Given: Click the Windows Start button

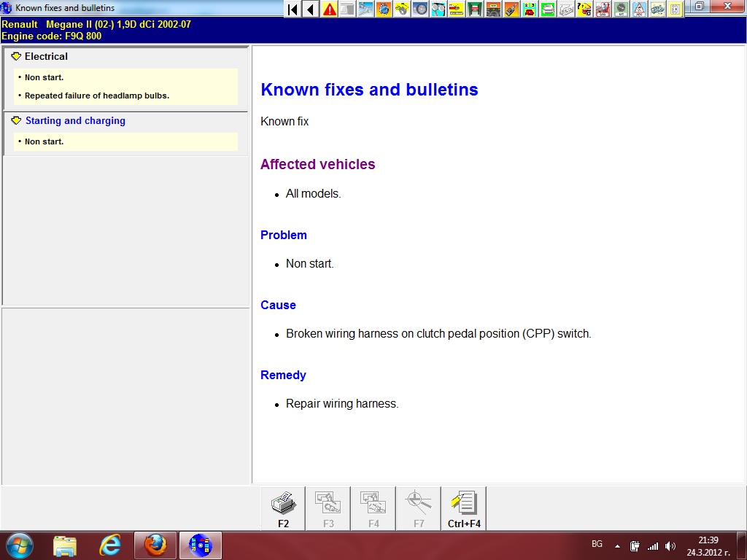Looking at the screenshot, I should click(20, 545).
